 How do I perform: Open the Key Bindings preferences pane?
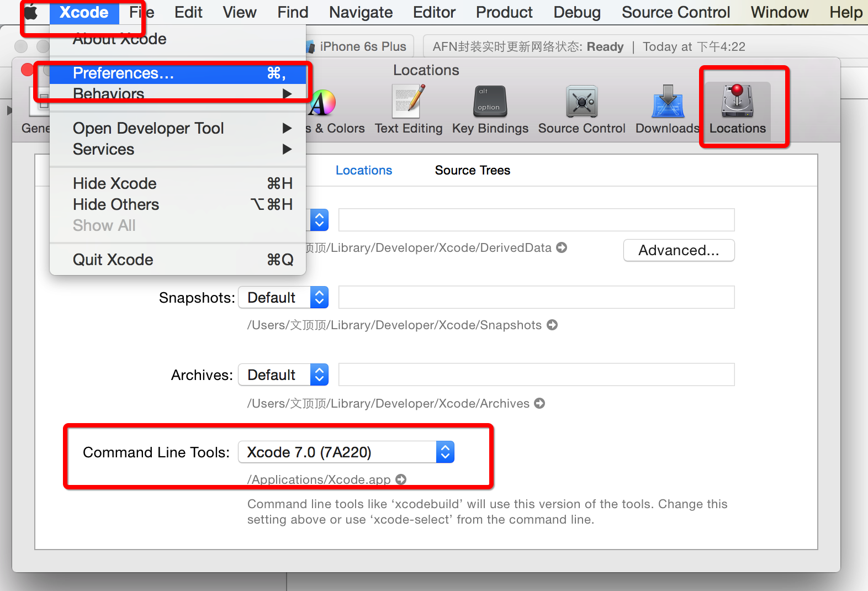click(x=490, y=109)
